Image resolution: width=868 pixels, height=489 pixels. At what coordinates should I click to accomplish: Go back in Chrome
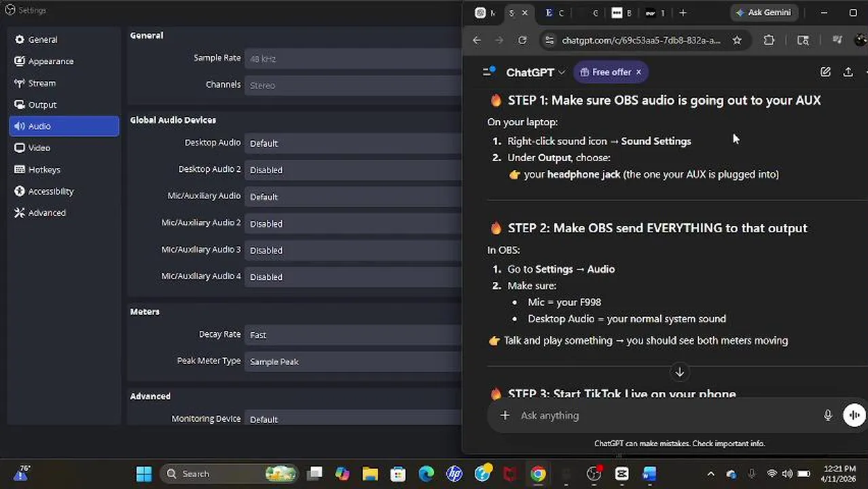[477, 40]
